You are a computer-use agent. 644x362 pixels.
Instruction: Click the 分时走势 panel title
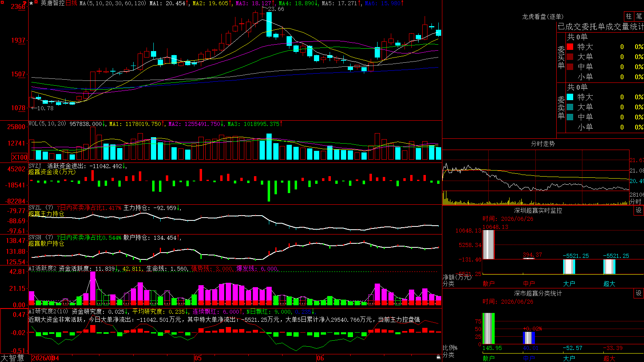(x=543, y=144)
